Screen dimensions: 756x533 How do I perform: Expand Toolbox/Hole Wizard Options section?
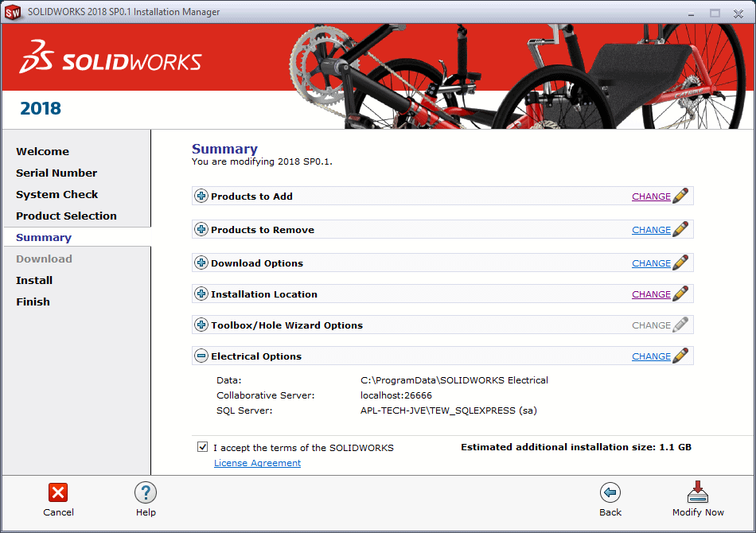(x=201, y=325)
